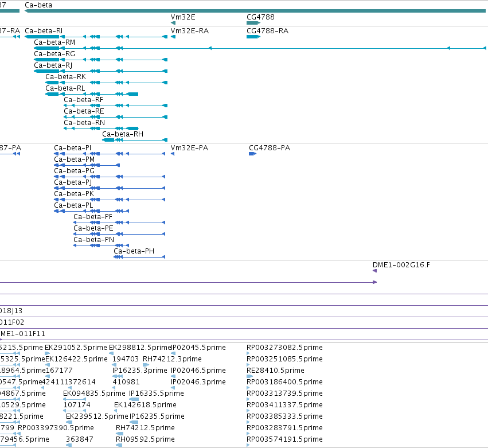Image resolution: width=488 pixels, height=448 pixels.
Task: Click protein label Ca-beta-PI
Action: 73,148
